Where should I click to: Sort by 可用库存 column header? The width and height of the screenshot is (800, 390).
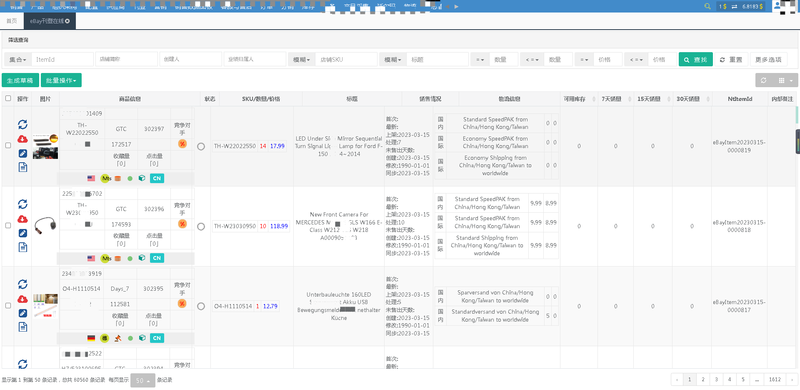click(579, 99)
